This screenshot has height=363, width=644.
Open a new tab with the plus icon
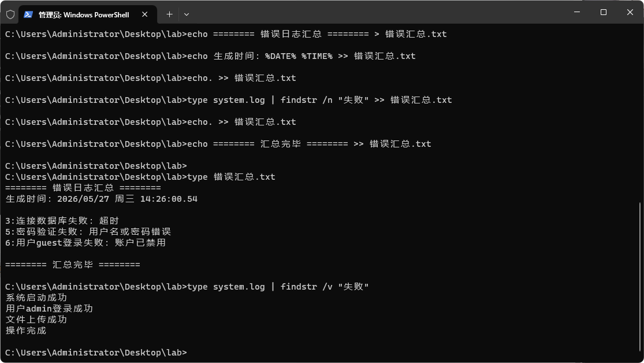(169, 14)
